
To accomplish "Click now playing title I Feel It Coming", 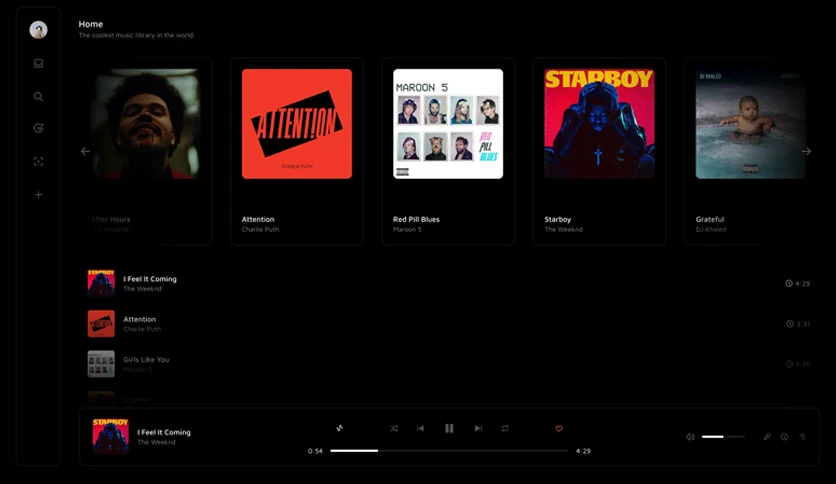I will pos(164,432).
